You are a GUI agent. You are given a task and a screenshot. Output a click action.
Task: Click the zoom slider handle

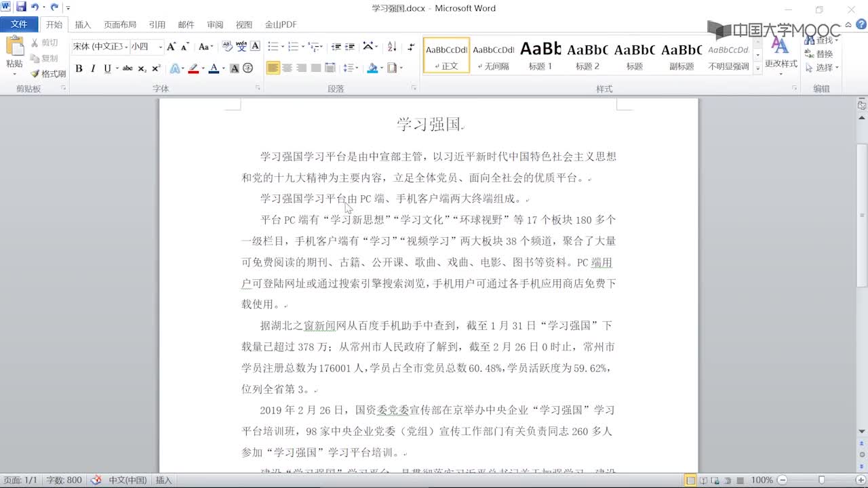click(x=821, y=481)
